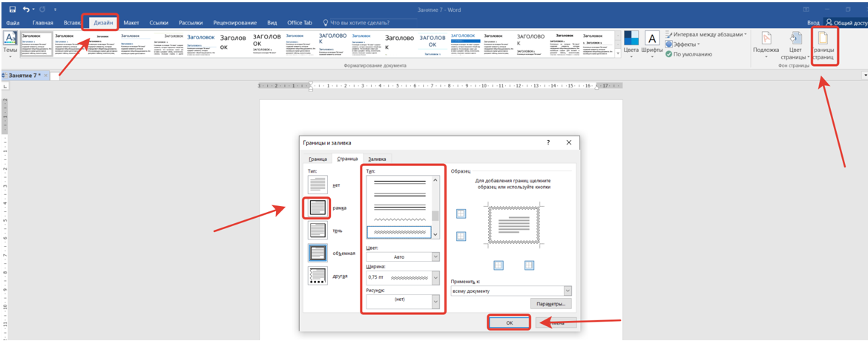Image resolution: width=868 pixels, height=341 pixels.
Task: Toggle the bottom border in preview
Action: 460,236
